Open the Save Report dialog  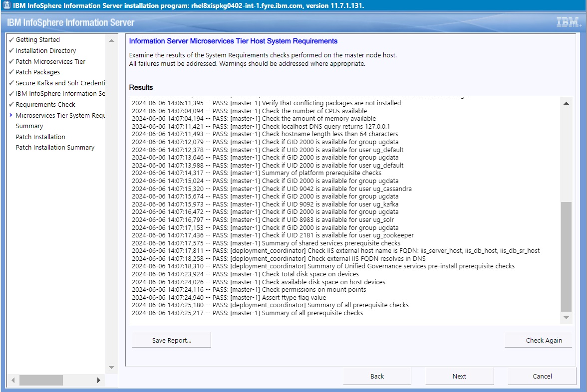click(171, 340)
